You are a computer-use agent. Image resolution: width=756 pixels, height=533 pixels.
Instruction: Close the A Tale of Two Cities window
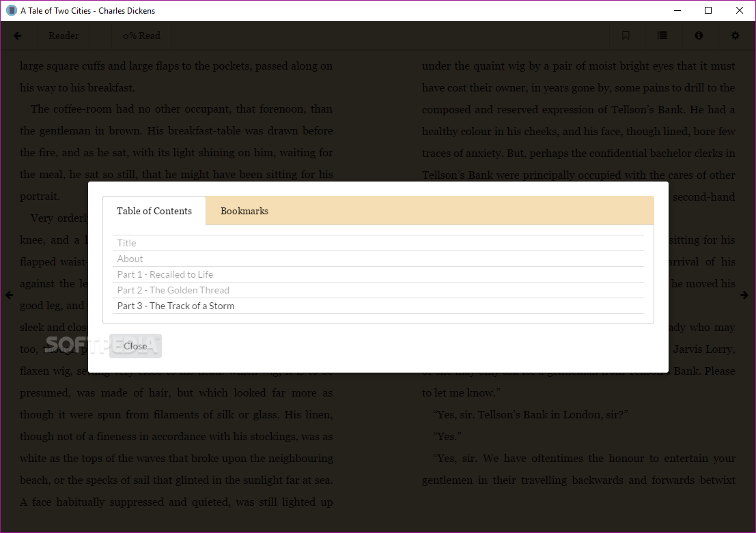coord(740,11)
